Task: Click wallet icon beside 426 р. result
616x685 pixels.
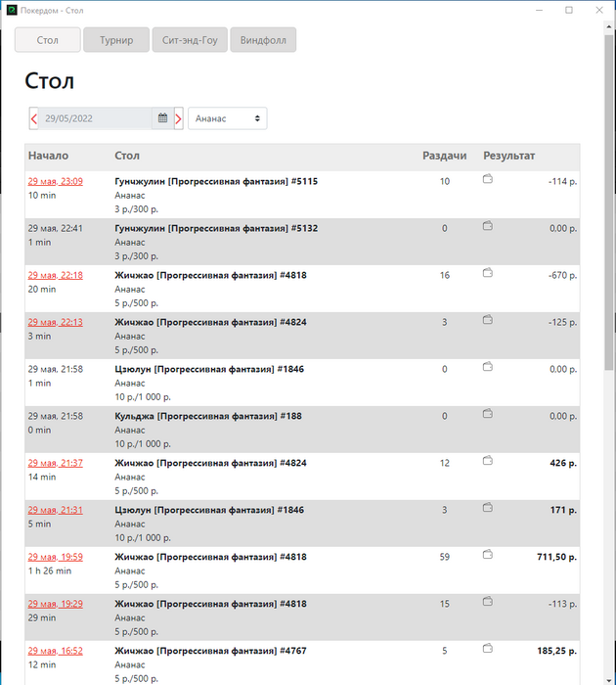Action: tap(488, 461)
